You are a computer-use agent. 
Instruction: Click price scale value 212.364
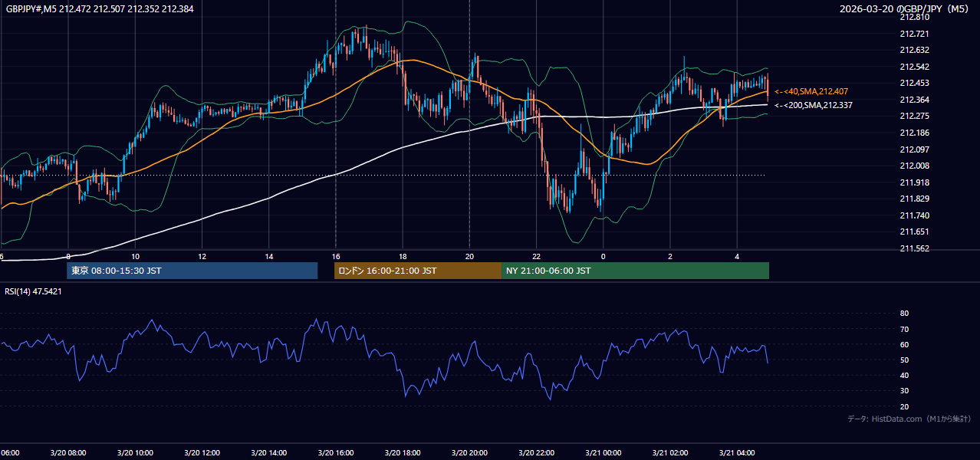(914, 100)
